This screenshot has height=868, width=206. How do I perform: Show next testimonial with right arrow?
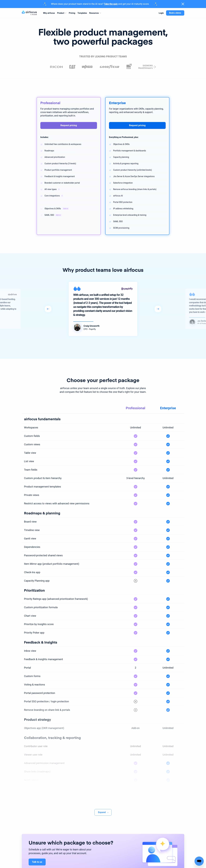tap(158, 309)
